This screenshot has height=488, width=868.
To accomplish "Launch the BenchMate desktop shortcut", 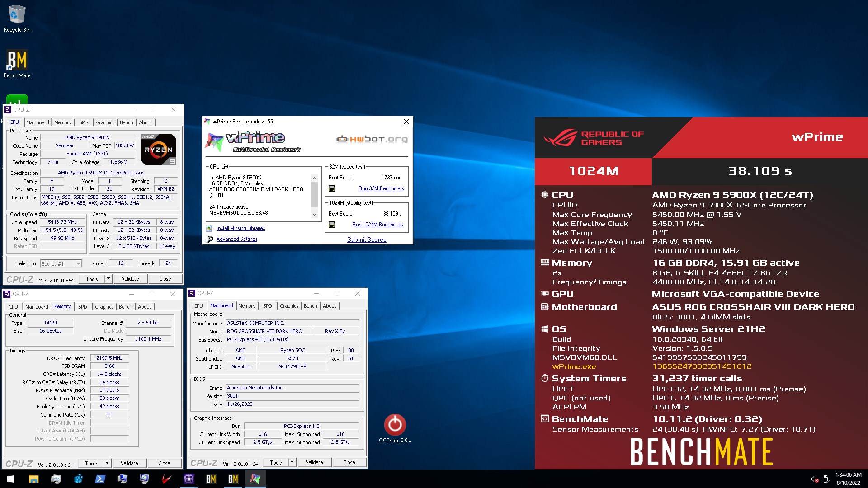I will coord(17,64).
